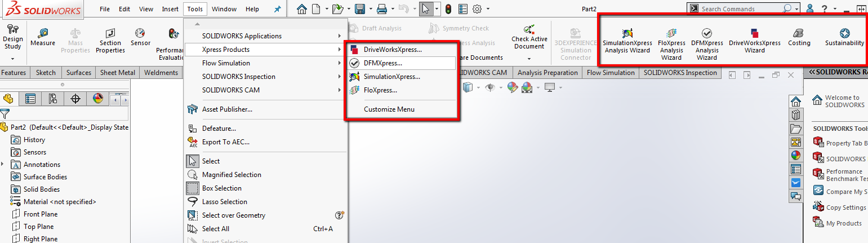Choose DFMXpress in submenu
The image size is (868, 243).
pos(401,63)
